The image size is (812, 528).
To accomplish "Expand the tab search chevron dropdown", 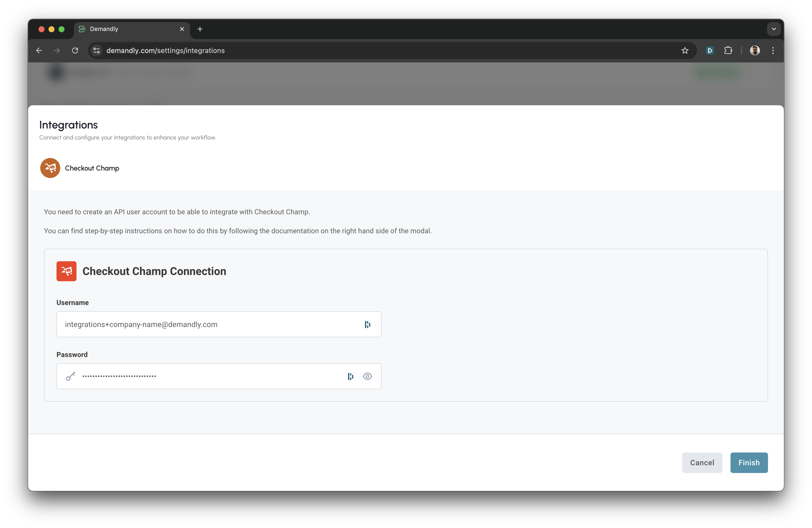I will [774, 29].
